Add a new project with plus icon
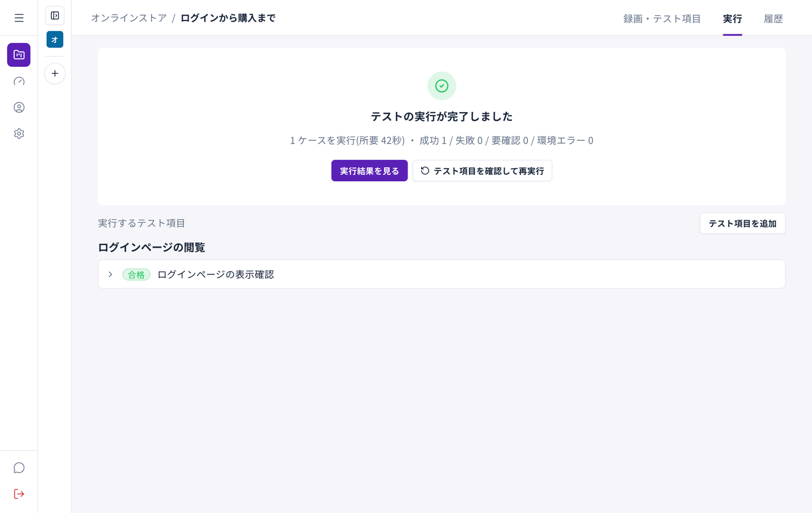The width and height of the screenshot is (812, 513). 55,73
